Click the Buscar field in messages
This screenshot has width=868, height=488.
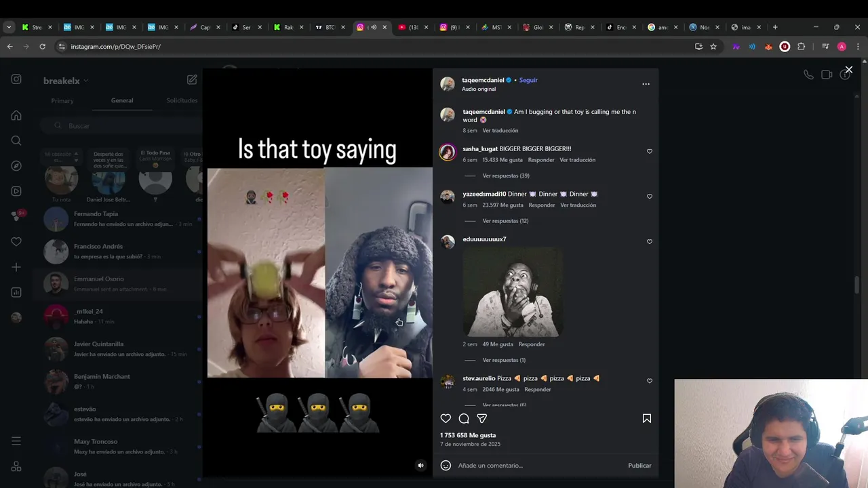(122, 125)
